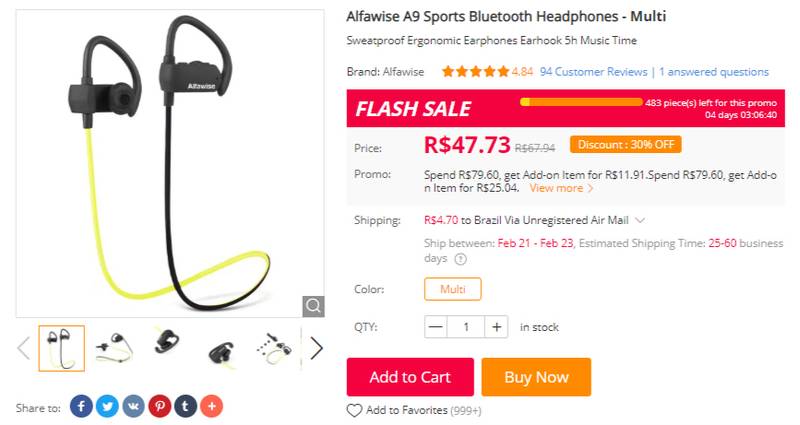Screen dimensions: 800x425
Task: Share product on Facebook icon
Action: click(81, 406)
